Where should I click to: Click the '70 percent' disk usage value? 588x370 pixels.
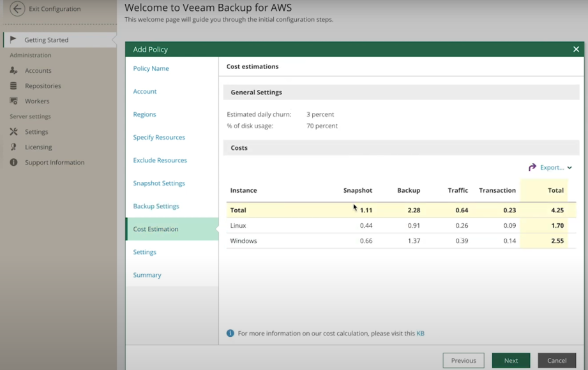[x=322, y=126]
